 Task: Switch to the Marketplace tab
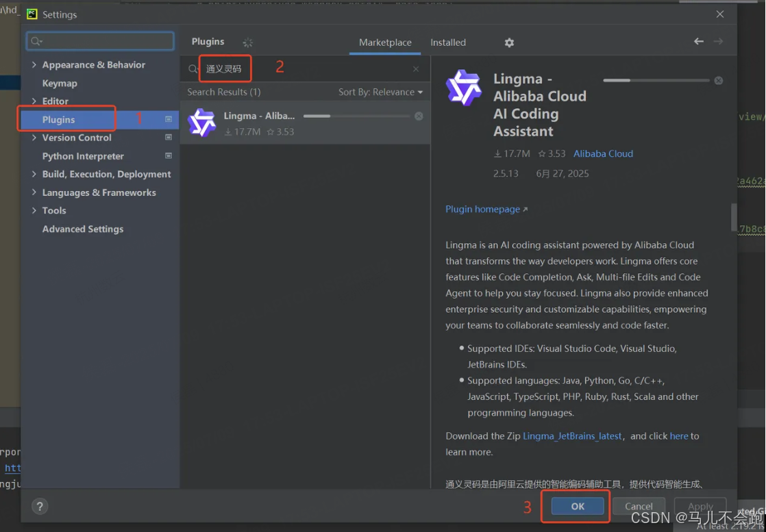(x=385, y=42)
